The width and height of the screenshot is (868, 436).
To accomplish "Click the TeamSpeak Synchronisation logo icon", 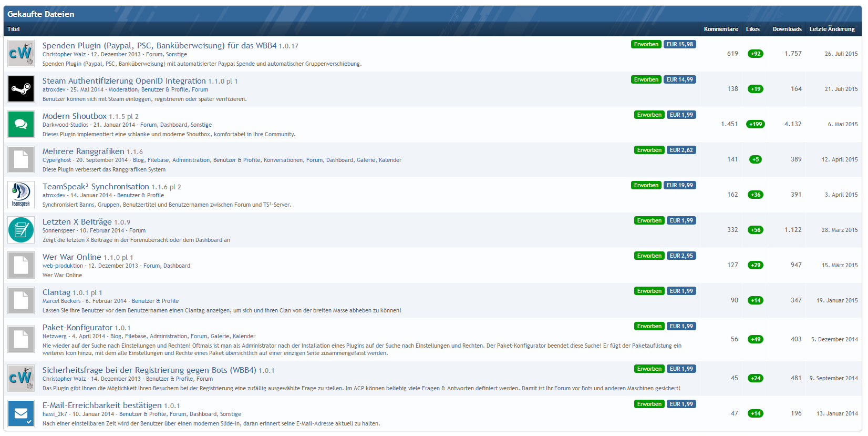I will (21, 195).
